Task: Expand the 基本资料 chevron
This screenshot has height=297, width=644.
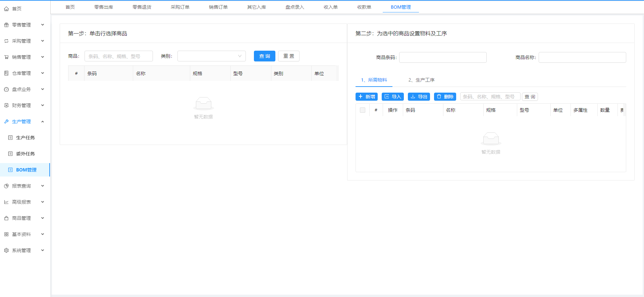Action: click(43, 234)
